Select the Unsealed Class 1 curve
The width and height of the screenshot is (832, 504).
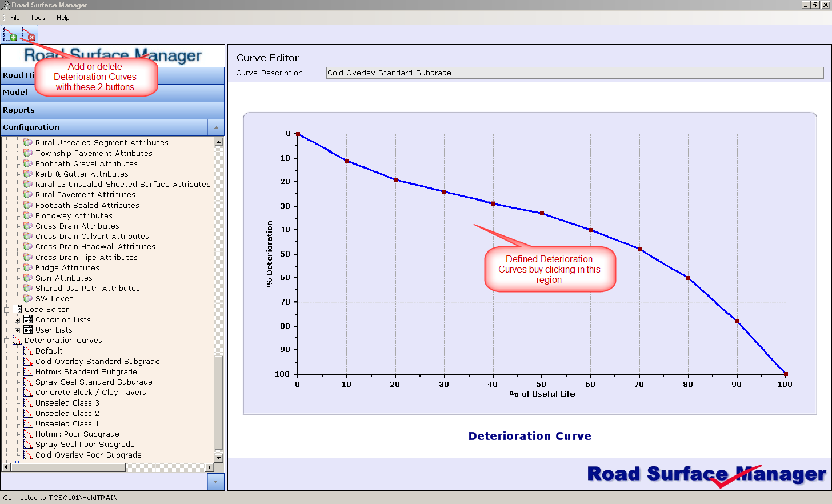67,423
